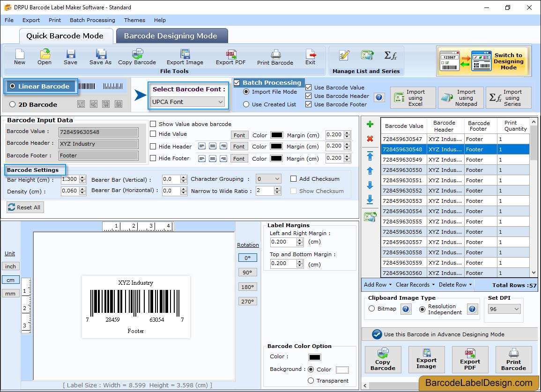The width and height of the screenshot is (541, 392).
Task: Open the batch processing help question icon
Action: [379, 97]
